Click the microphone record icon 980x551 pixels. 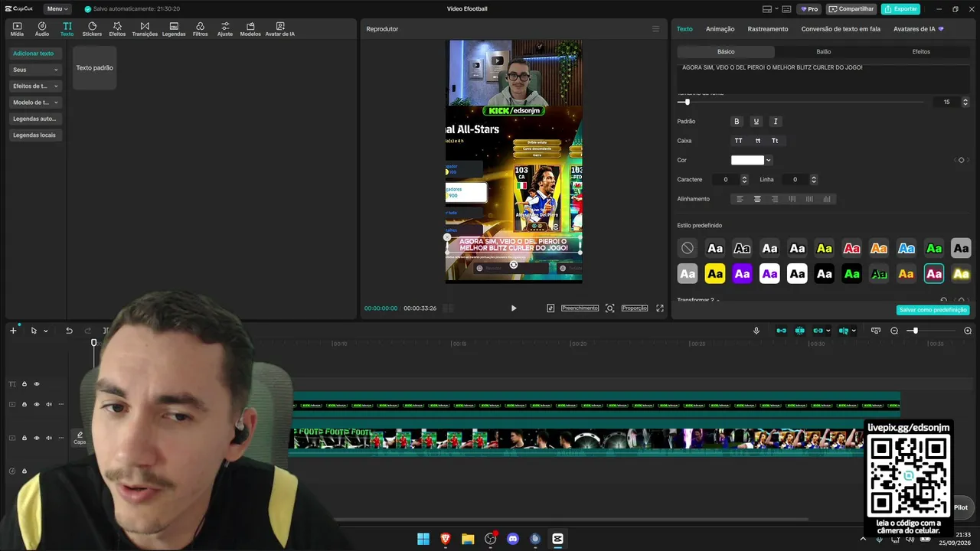click(756, 331)
